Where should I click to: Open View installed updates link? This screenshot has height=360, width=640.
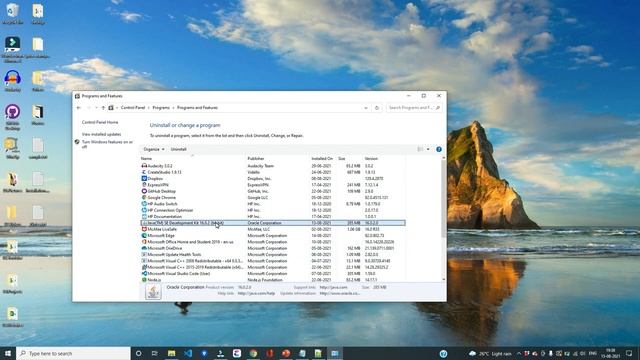click(x=101, y=134)
